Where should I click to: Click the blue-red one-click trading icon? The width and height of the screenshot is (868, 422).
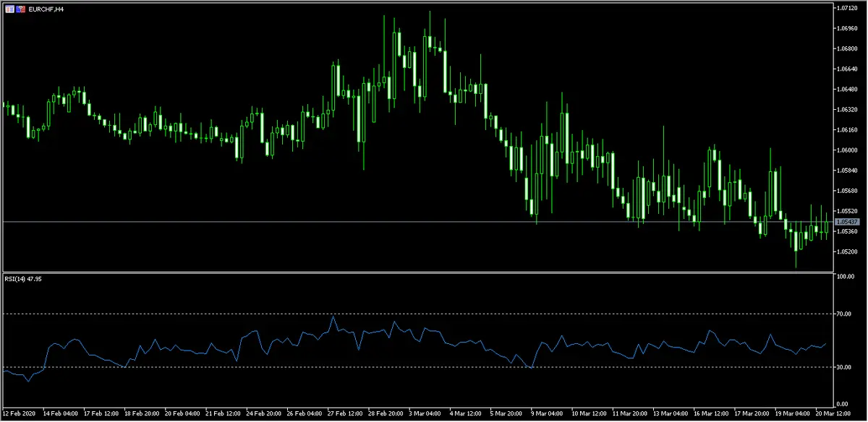(x=21, y=9)
